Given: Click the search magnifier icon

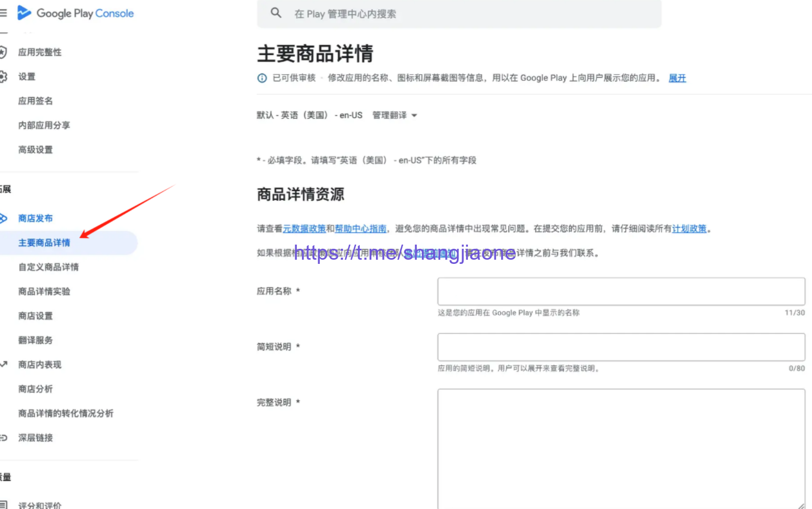Looking at the screenshot, I should [276, 13].
